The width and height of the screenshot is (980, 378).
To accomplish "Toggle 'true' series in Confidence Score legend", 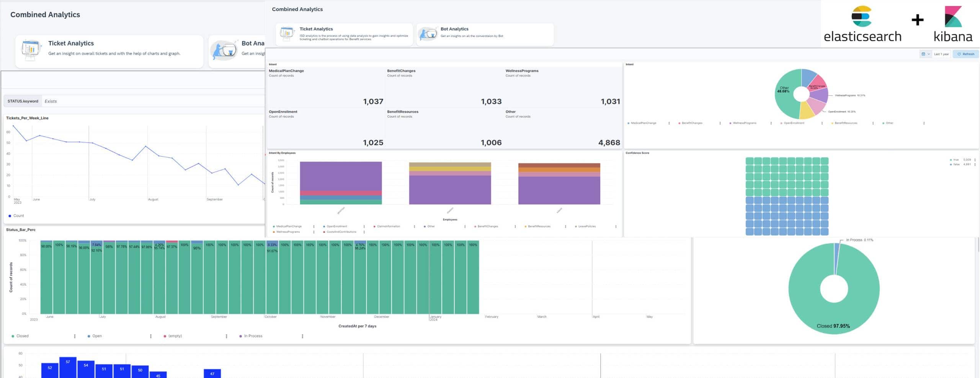I will tap(956, 160).
